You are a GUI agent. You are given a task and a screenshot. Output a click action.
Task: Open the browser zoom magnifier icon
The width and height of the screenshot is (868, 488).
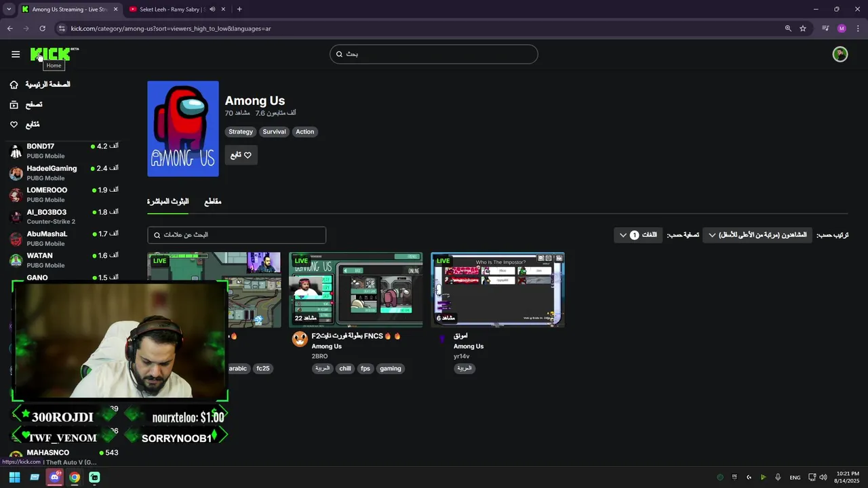tap(788, 28)
